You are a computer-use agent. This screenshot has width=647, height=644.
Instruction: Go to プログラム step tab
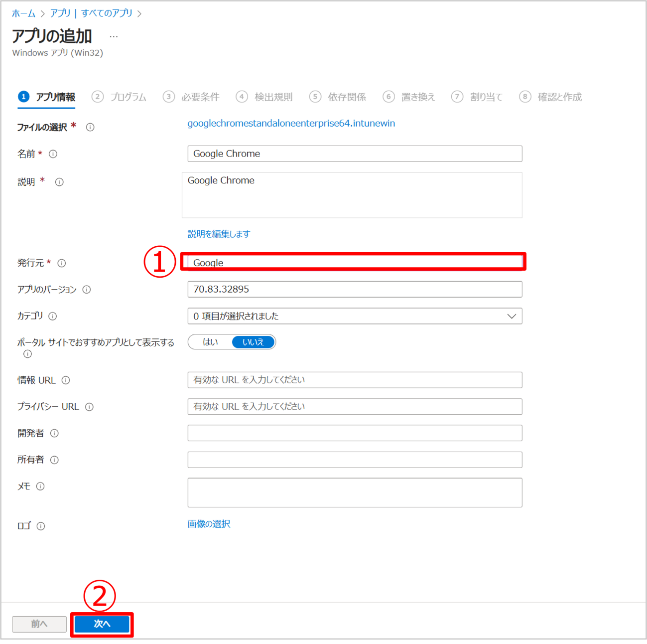coord(119,97)
